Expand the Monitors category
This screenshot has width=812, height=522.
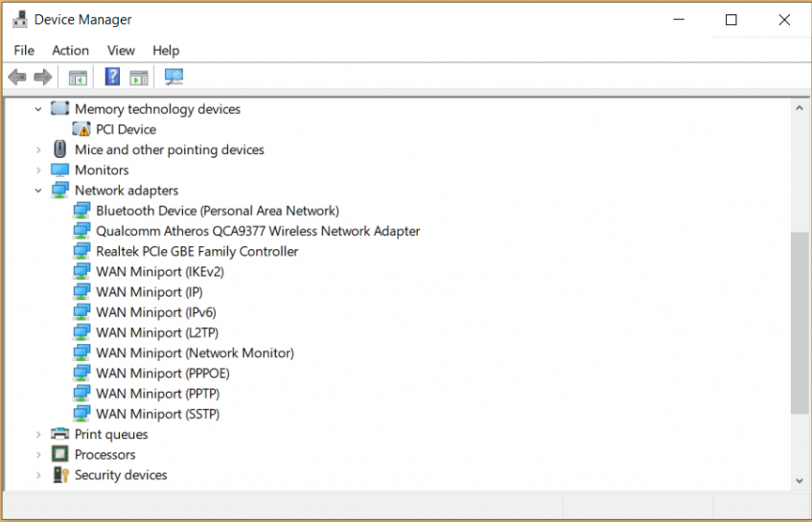pos(38,170)
